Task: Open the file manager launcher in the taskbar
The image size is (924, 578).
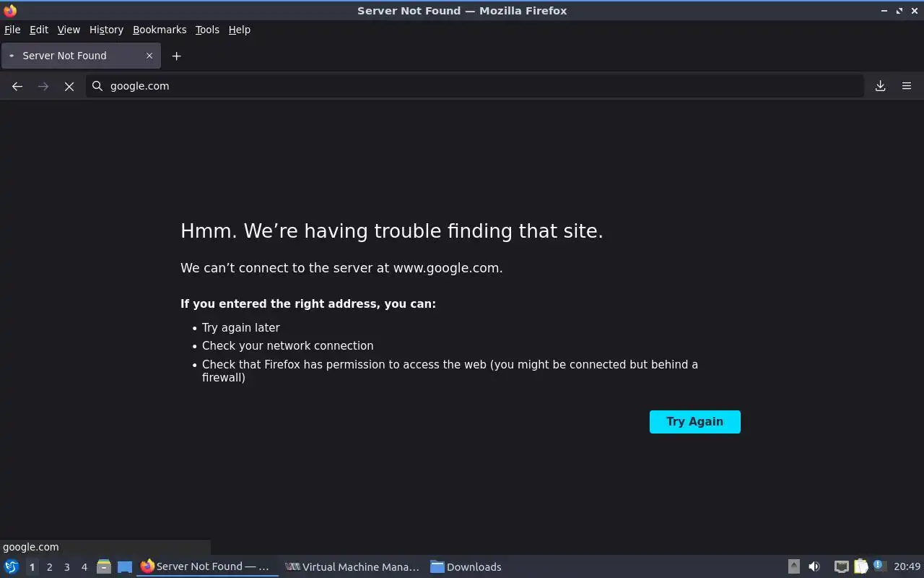Action: [x=103, y=567]
